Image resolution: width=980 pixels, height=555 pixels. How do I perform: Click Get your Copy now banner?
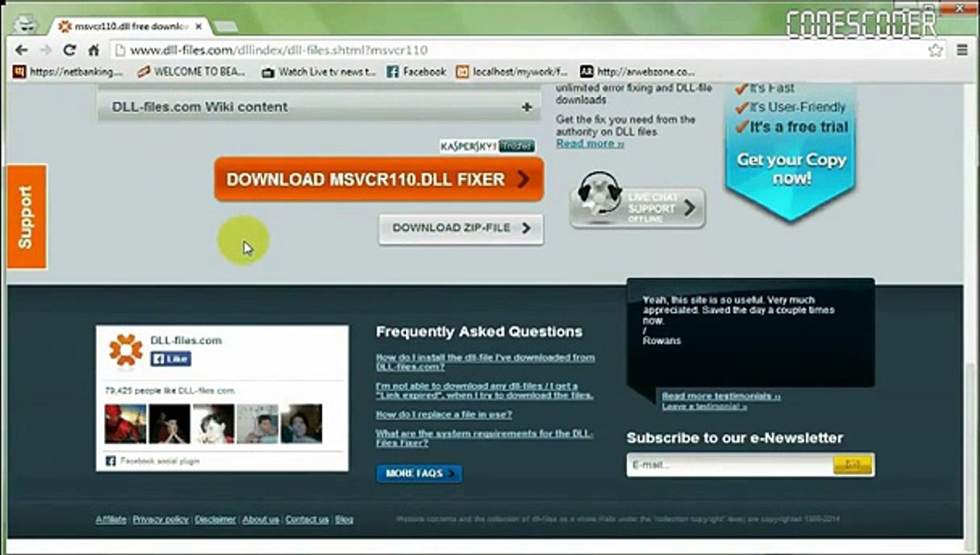(x=791, y=169)
